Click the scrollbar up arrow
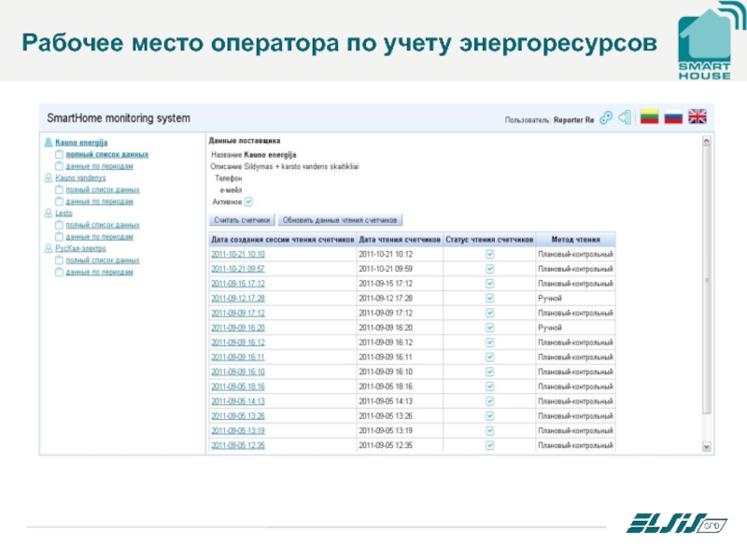This screenshot has height=560, width=747. [x=707, y=141]
